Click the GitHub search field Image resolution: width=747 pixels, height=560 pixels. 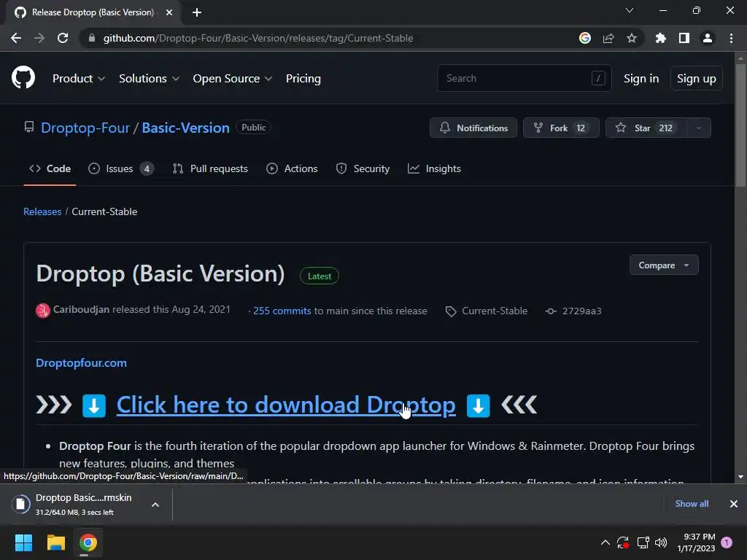click(524, 78)
